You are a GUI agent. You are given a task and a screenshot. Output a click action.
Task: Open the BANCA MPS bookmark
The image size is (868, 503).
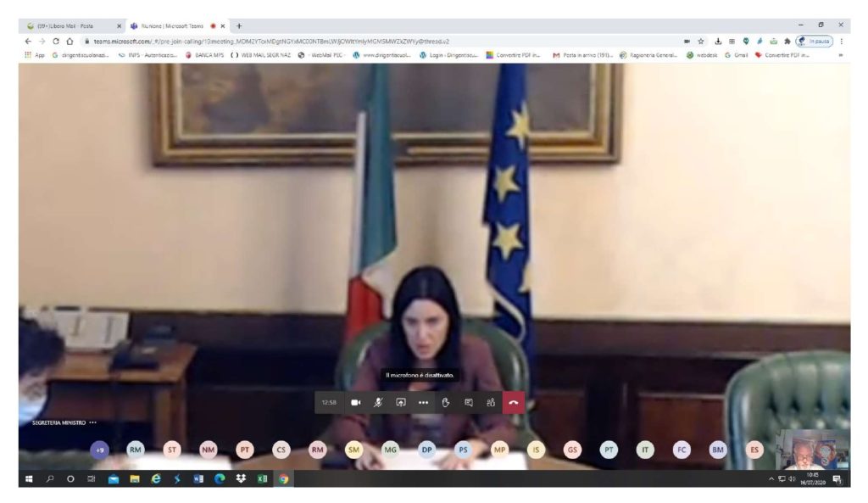point(209,55)
